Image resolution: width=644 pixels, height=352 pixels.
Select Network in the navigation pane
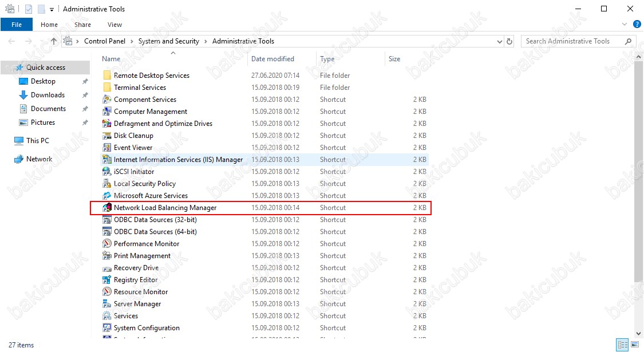39,159
